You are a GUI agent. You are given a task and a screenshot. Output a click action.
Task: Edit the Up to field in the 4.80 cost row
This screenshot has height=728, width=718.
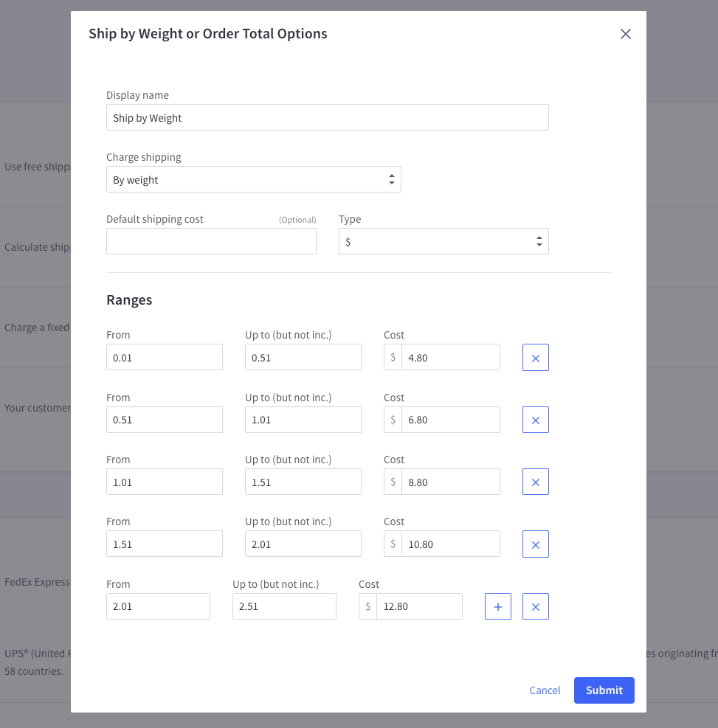303,358
